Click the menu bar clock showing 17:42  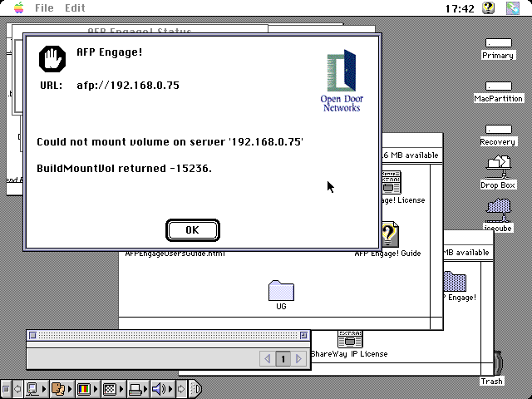[x=460, y=8]
